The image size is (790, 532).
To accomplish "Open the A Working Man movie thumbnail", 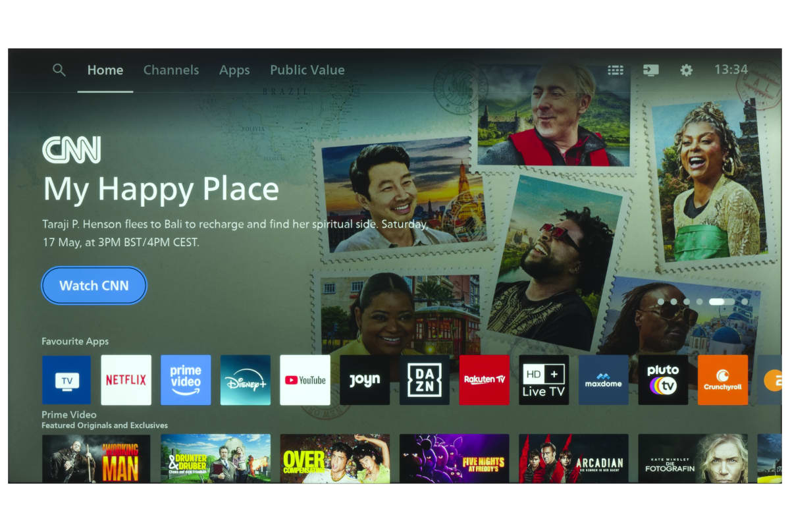I will [96, 458].
